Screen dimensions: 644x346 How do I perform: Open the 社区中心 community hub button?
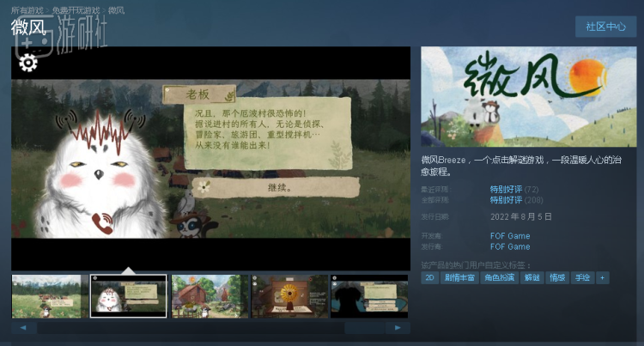click(x=606, y=27)
